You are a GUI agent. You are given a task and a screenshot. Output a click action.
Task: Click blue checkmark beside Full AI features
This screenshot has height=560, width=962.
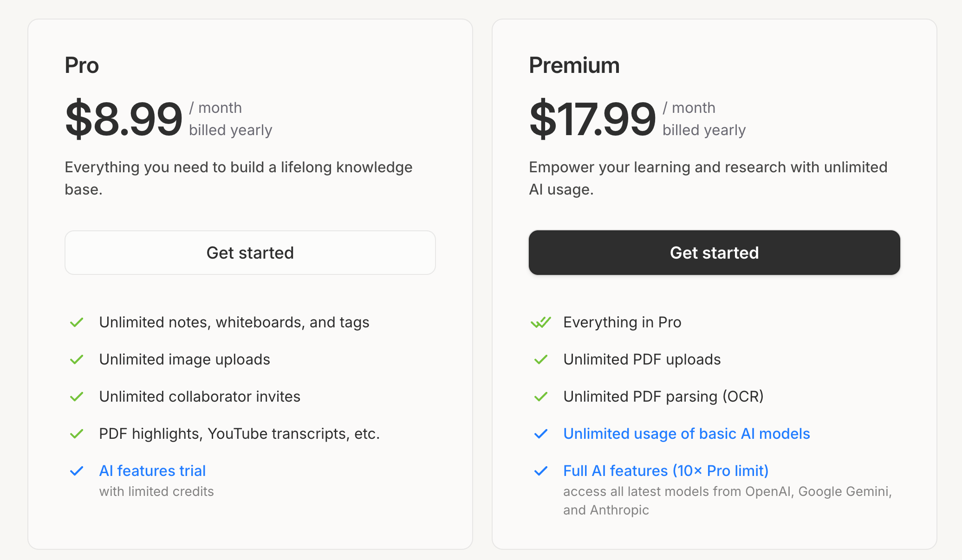541,471
